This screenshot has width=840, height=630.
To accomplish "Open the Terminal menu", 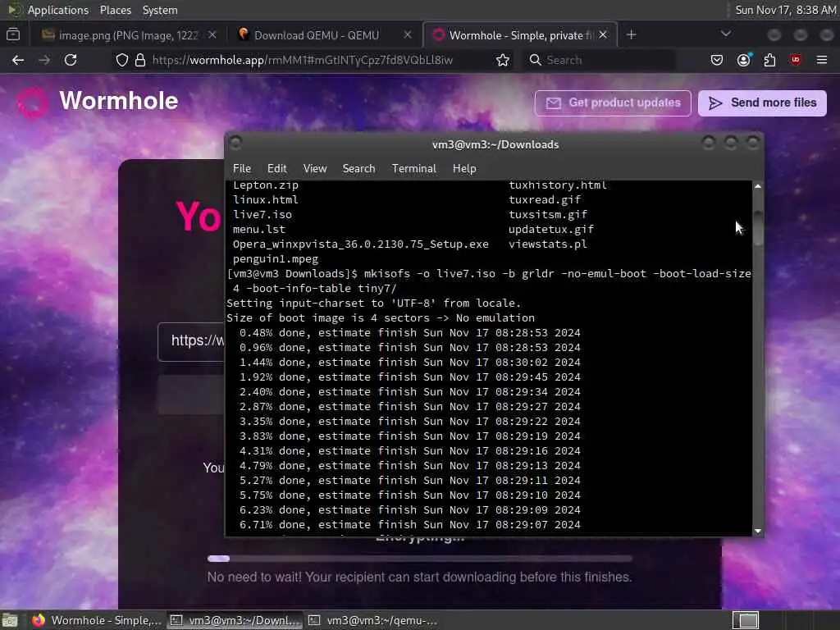I will 414,168.
